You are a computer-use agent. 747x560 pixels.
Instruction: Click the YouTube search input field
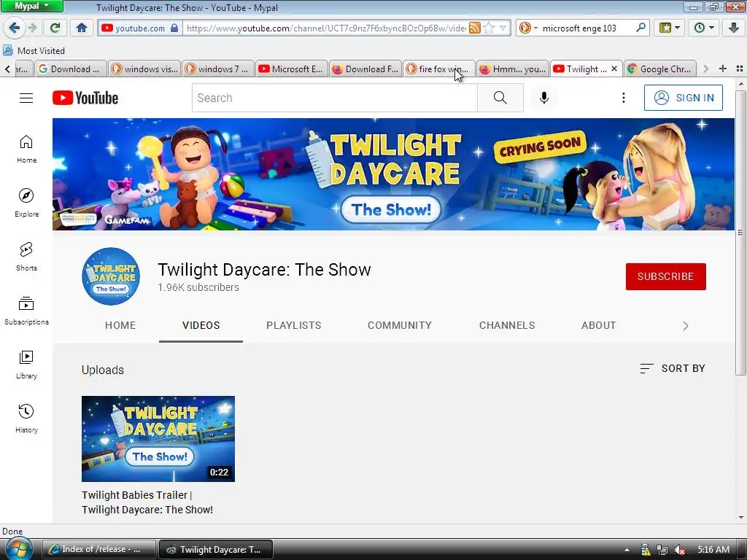334,98
